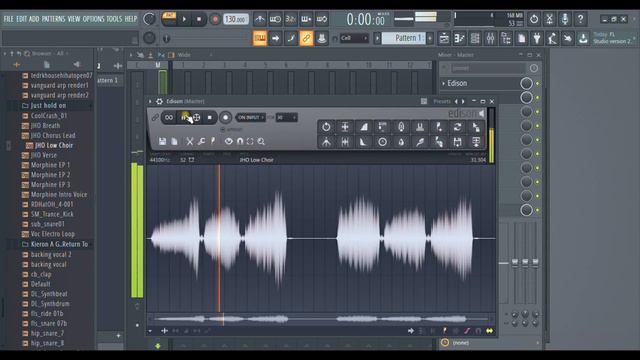The image size is (640, 360).
Task: Click the main Play button
Action: coord(184,19)
